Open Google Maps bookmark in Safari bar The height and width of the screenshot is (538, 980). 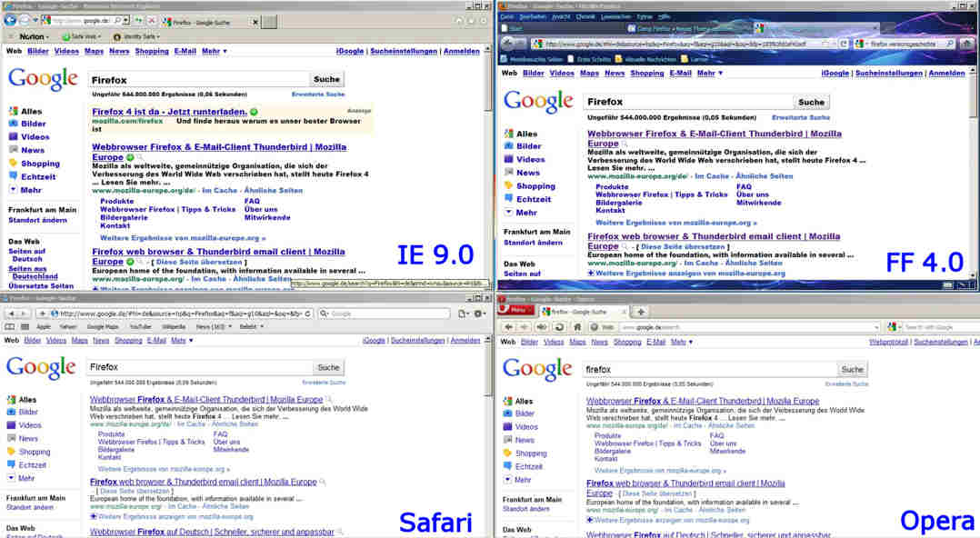pyautogui.click(x=103, y=327)
